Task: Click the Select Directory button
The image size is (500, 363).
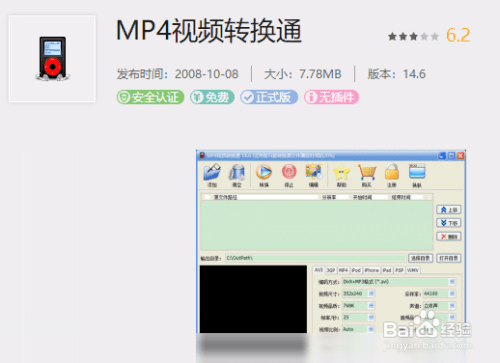Action: 421,258
